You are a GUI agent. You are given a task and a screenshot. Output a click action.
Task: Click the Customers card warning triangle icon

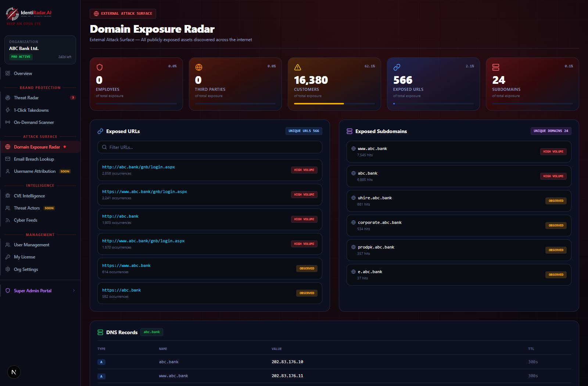coord(298,67)
